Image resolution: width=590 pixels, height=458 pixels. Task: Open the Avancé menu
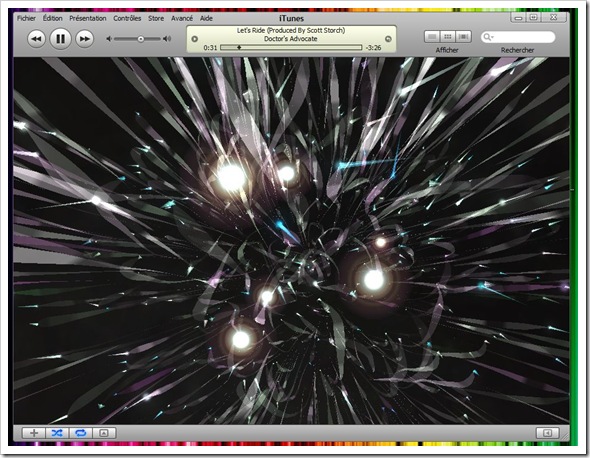[x=182, y=18]
